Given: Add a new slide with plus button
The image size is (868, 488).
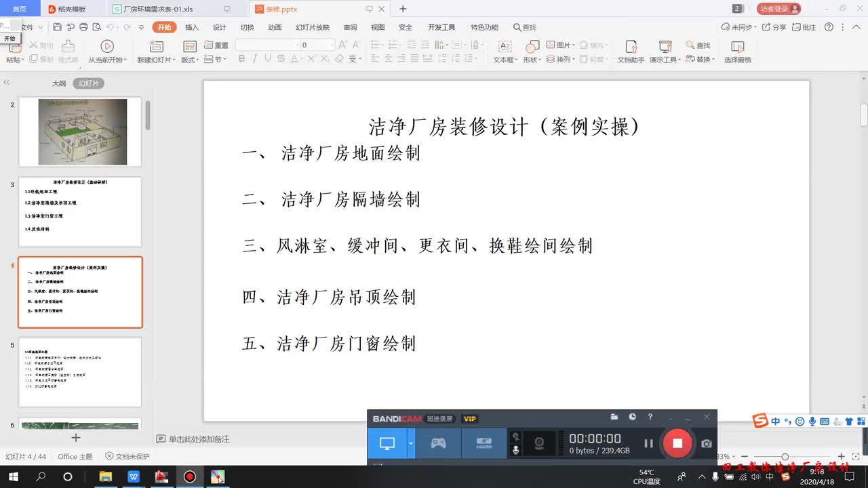Looking at the screenshot, I should coord(76,439).
